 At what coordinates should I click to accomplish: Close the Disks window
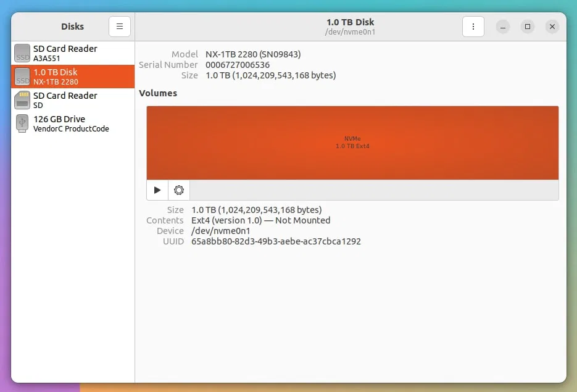click(552, 27)
